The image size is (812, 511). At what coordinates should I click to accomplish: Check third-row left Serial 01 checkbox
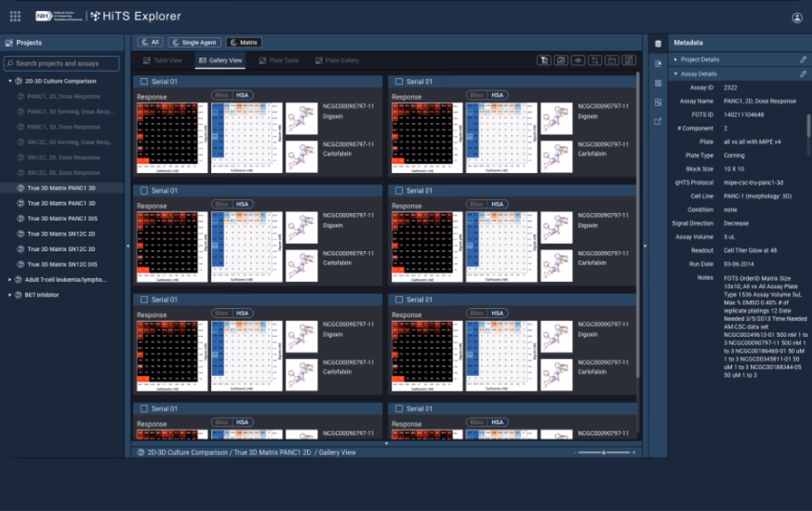coord(144,299)
